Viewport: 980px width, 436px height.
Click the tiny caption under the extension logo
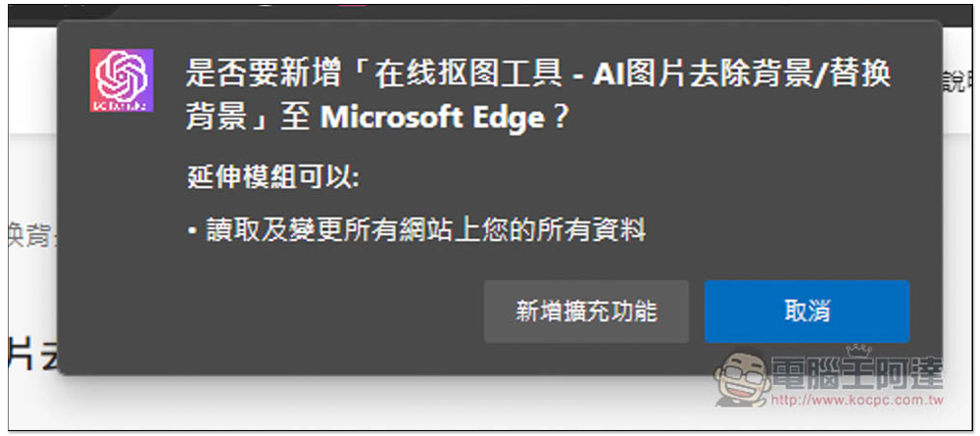tap(122, 107)
